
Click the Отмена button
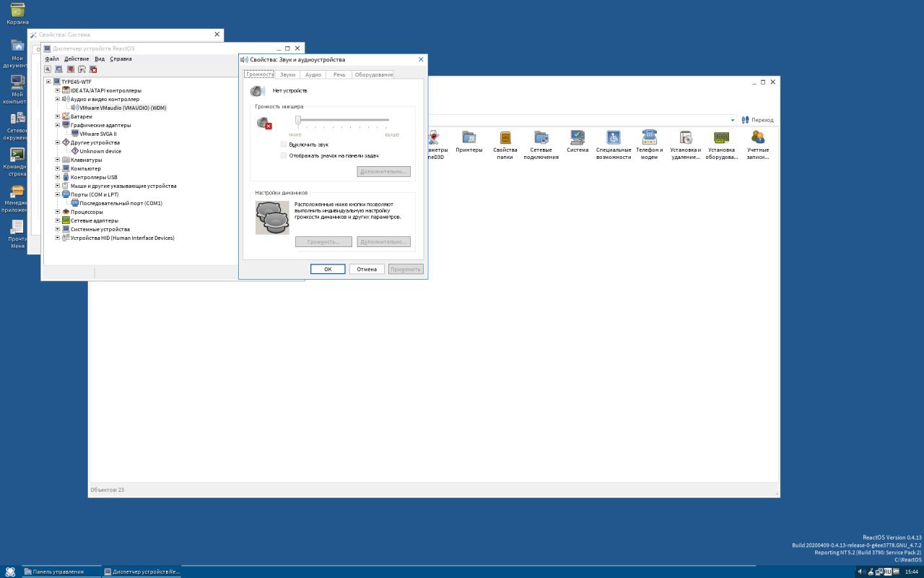(x=367, y=269)
